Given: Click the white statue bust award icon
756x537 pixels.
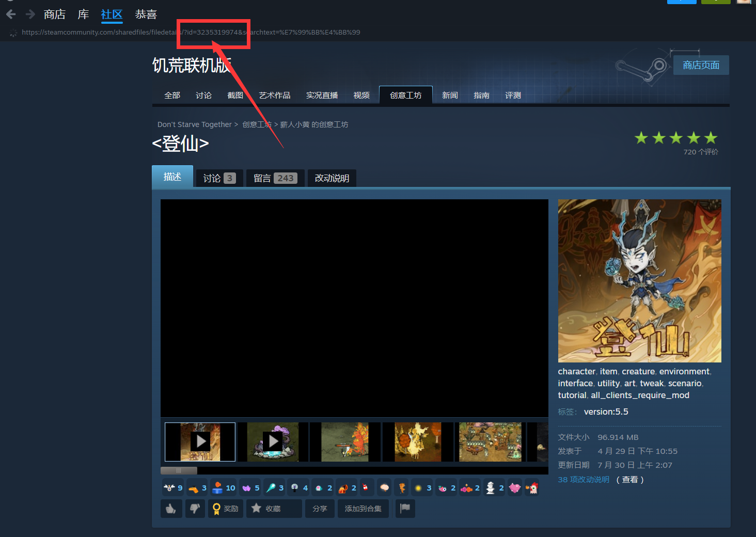Looking at the screenshot, I should click(x=495, y=488).
